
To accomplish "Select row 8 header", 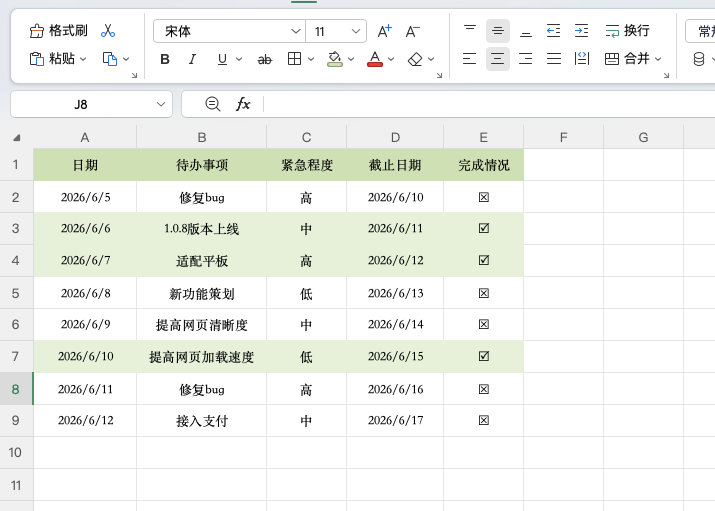I will [16, 389].
